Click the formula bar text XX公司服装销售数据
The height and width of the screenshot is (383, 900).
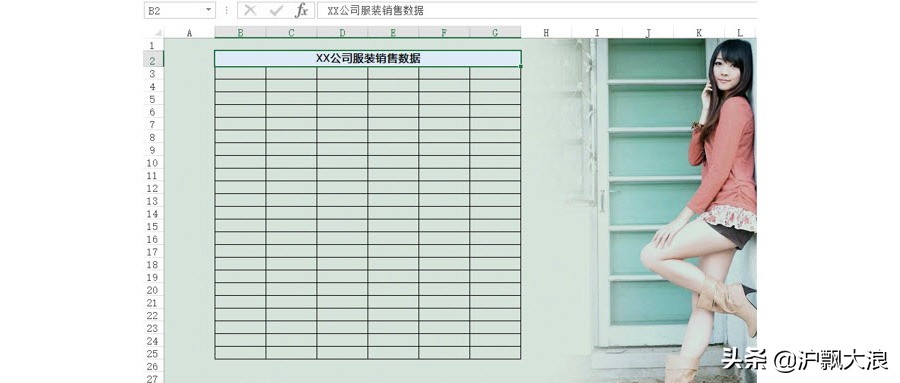pos(375,11)
